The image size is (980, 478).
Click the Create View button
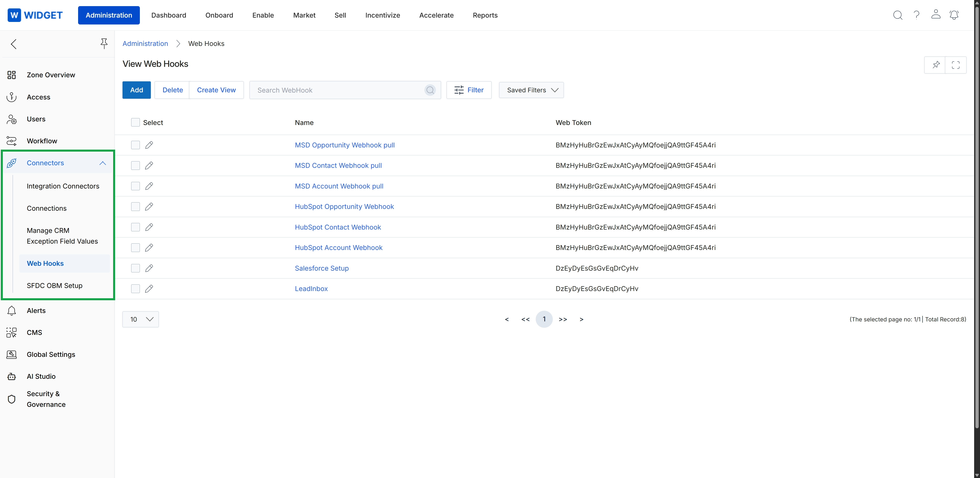[216, 90]
